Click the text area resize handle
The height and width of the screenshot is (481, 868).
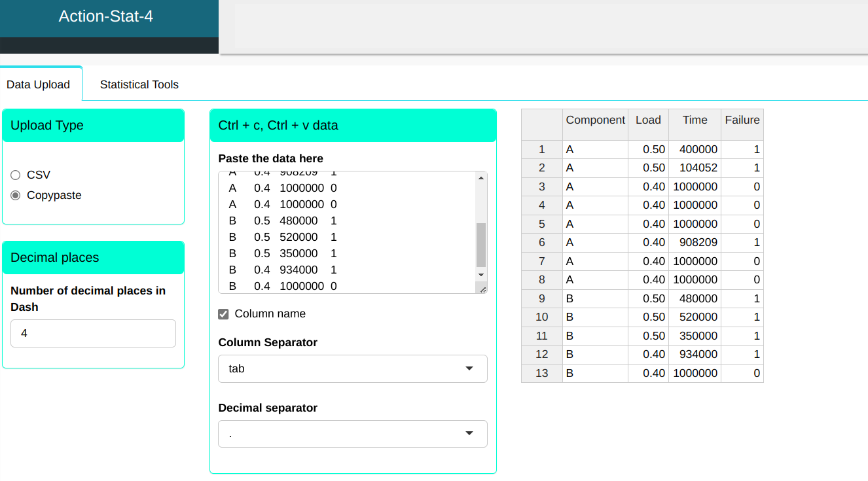(483, 289)
